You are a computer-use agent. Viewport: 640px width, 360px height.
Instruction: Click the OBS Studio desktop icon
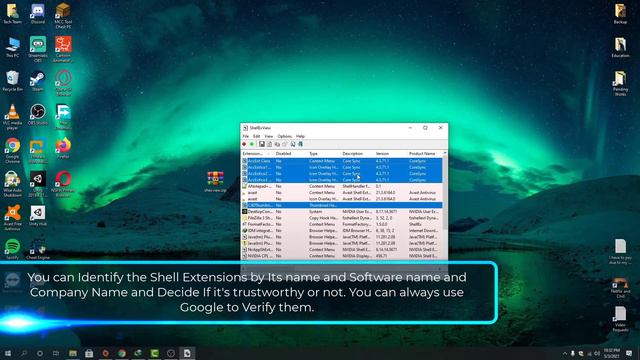[38, 114]
